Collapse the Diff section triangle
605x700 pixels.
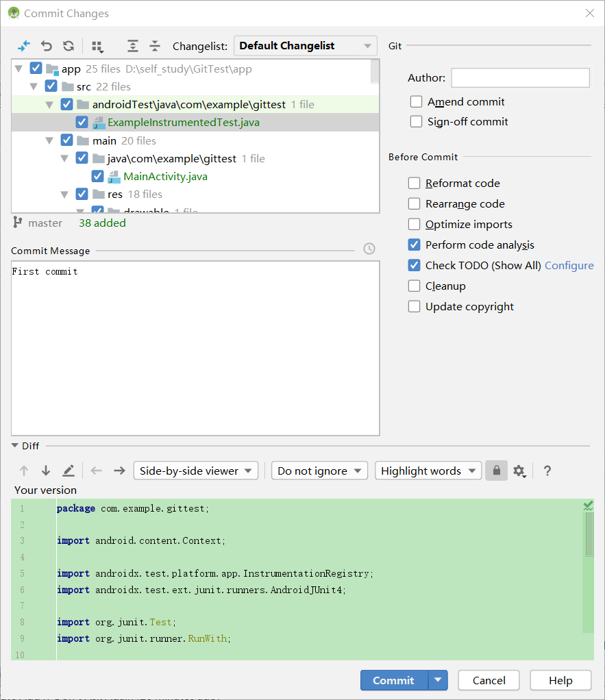[x=15, y=445]
